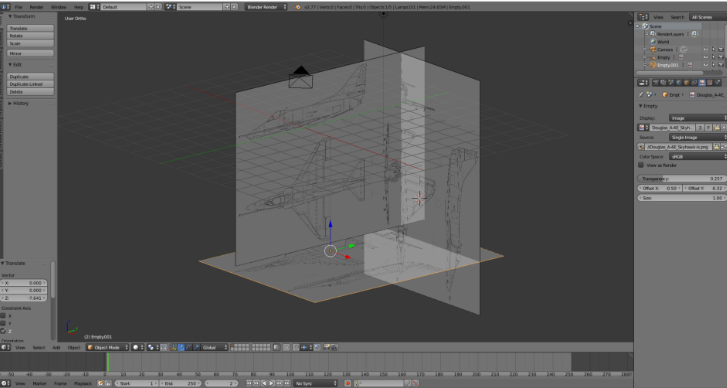Adjust the Transparency slider

pyautogui.click(x=682, y=178)
